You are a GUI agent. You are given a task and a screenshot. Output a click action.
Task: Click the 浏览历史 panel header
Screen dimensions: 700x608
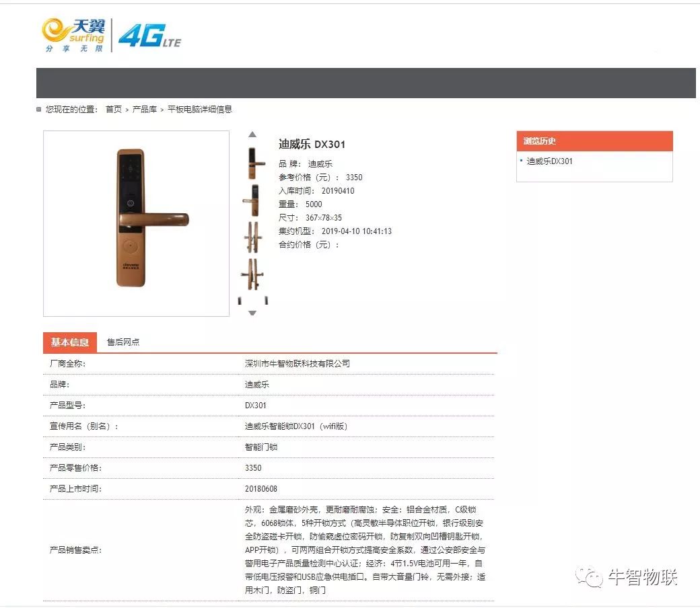(x=594, y=141)
